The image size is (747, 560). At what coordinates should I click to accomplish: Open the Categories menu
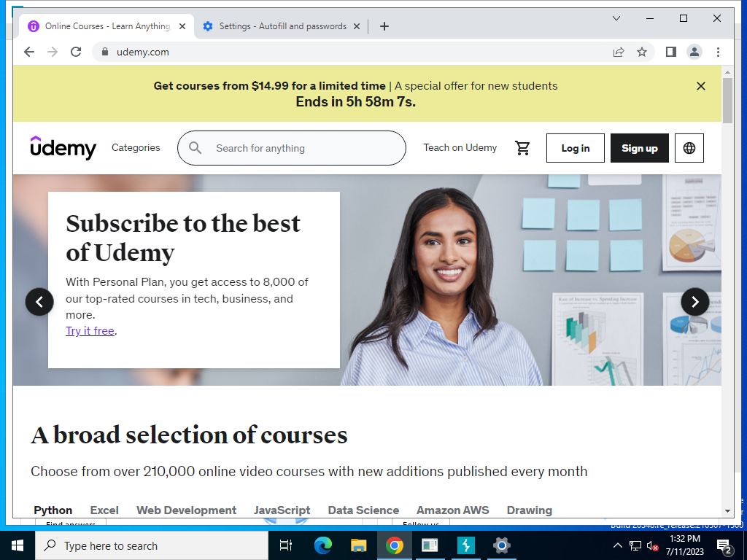point(136,147)
